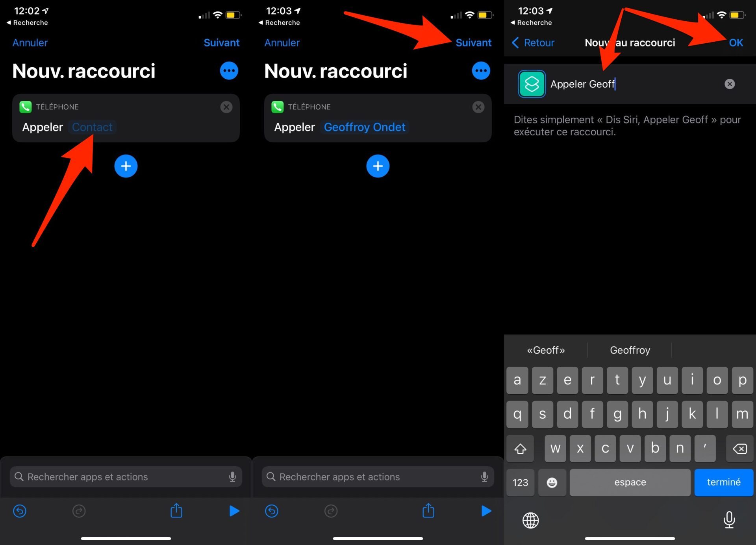Tap globe icon to switch keyboard language

coord(530,520)
